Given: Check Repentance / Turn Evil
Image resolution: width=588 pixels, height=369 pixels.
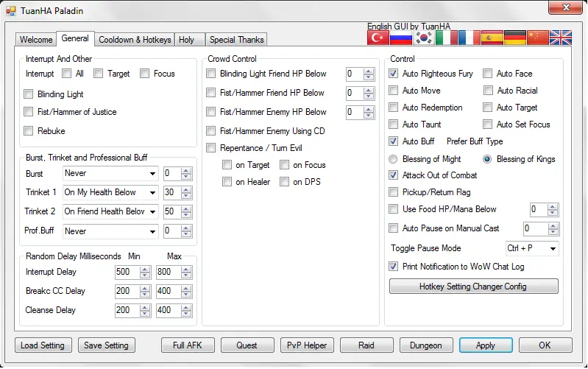Looking at the screenshot, I should 211,148.
